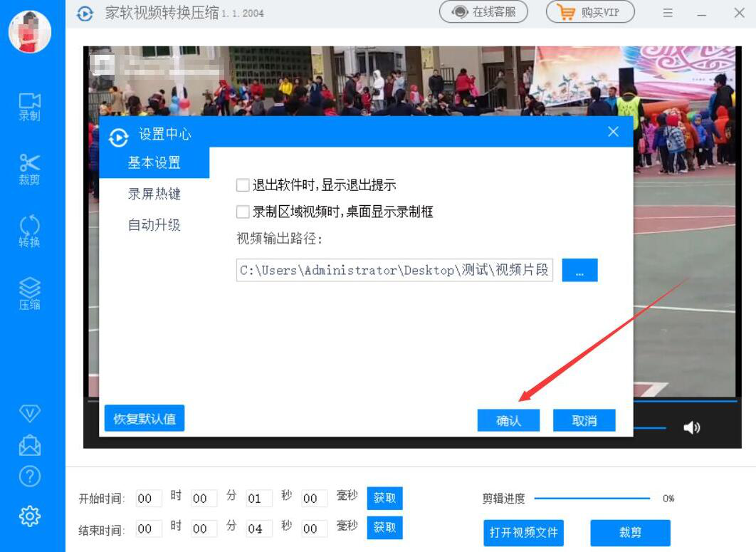
Task: Click the 剪辑进度 progress bar
Action: tap(592, 498)
